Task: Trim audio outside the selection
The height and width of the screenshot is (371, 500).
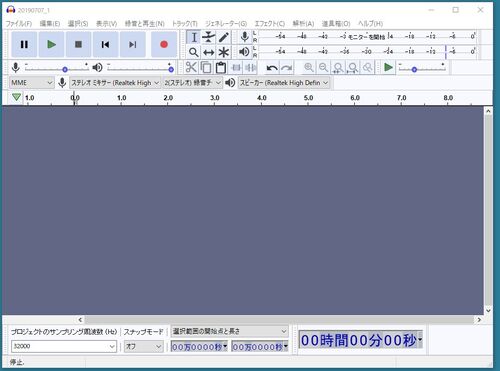Action: 236,68
